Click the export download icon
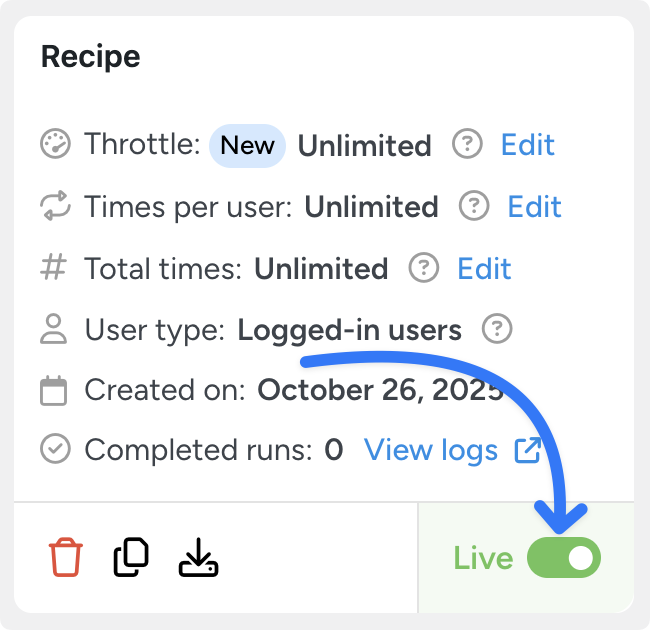The height and width of the screenshot is (630, 650). [198, 557]
